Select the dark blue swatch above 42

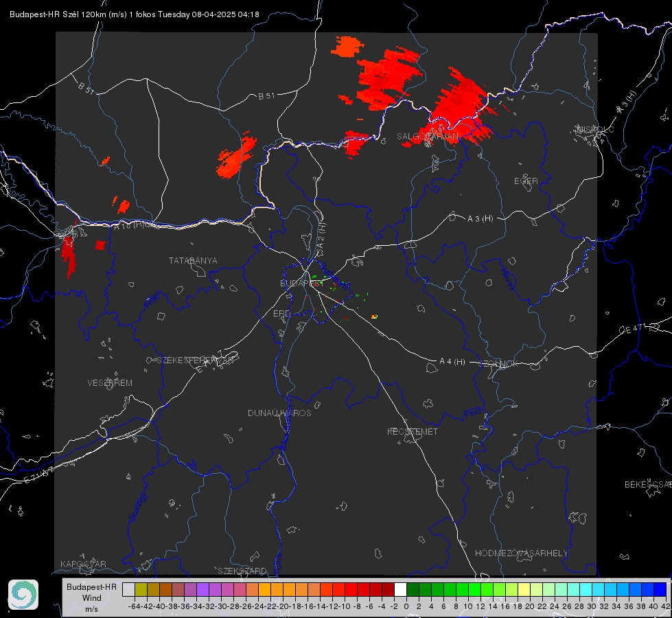[660, 589]
